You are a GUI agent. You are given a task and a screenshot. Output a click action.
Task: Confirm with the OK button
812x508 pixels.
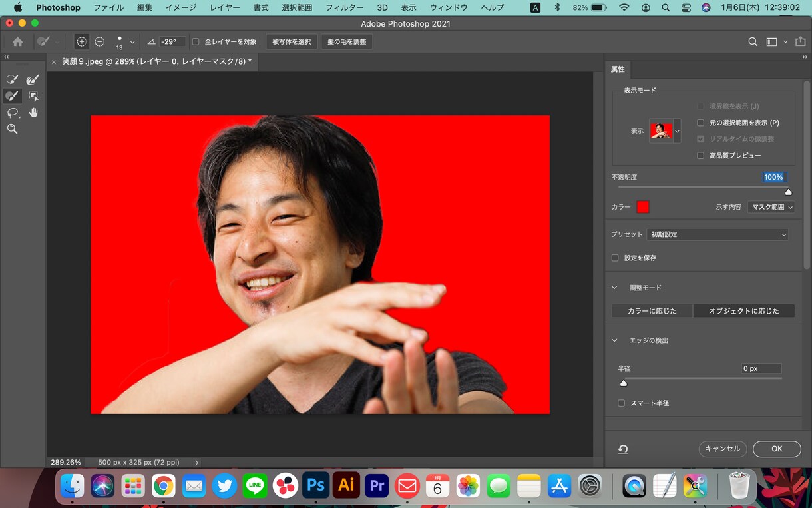click(777, 449)
